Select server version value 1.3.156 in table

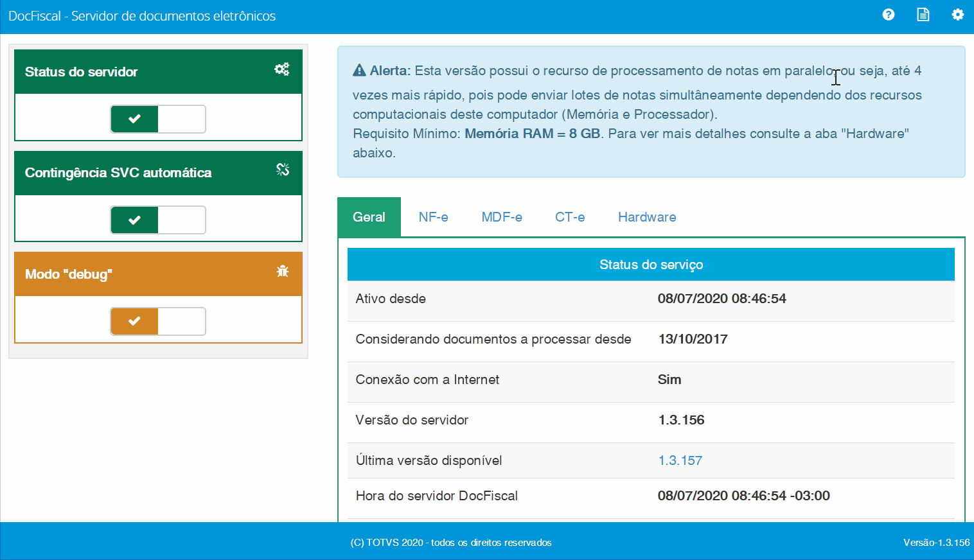coord(681,420)
